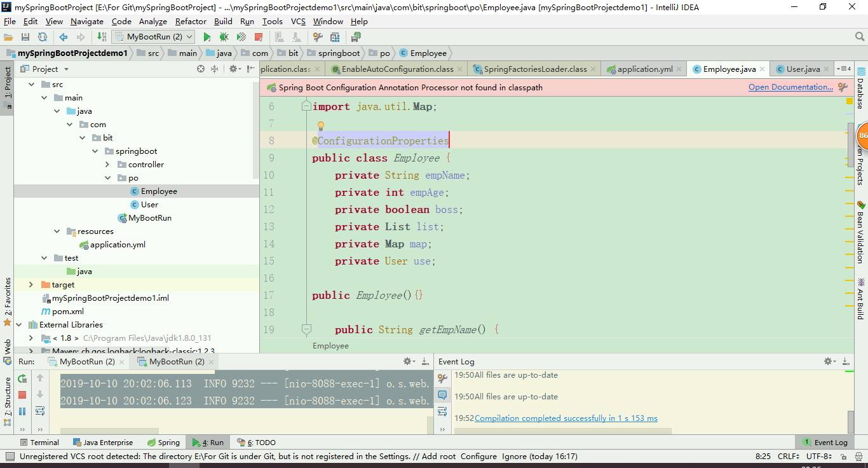Stop the process from the main toolbar
The image size is (868, 468).
pos(259,38)
